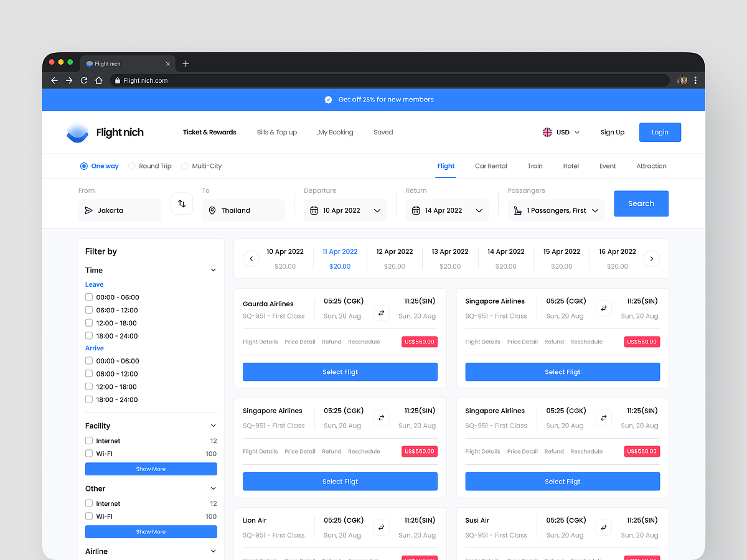This screenshot has height=560, width=747.
Task: Click the padlock icon in address bar
Action: click(117, 80)
